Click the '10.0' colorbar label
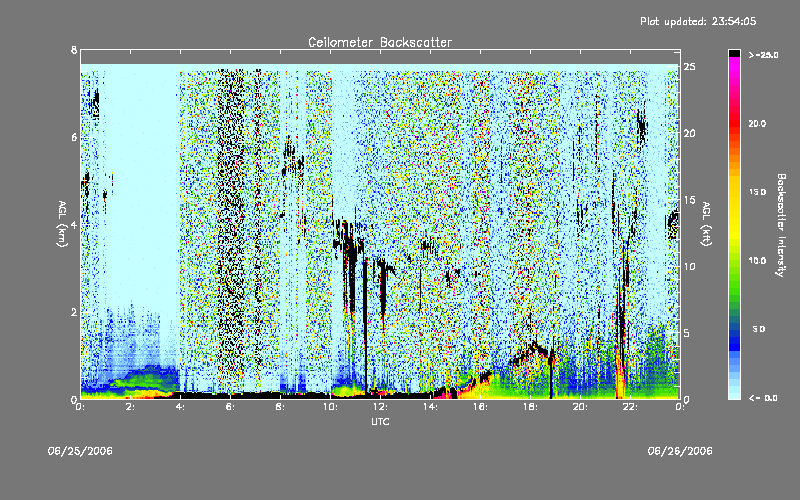800x500 pixels. click(757, 260)
